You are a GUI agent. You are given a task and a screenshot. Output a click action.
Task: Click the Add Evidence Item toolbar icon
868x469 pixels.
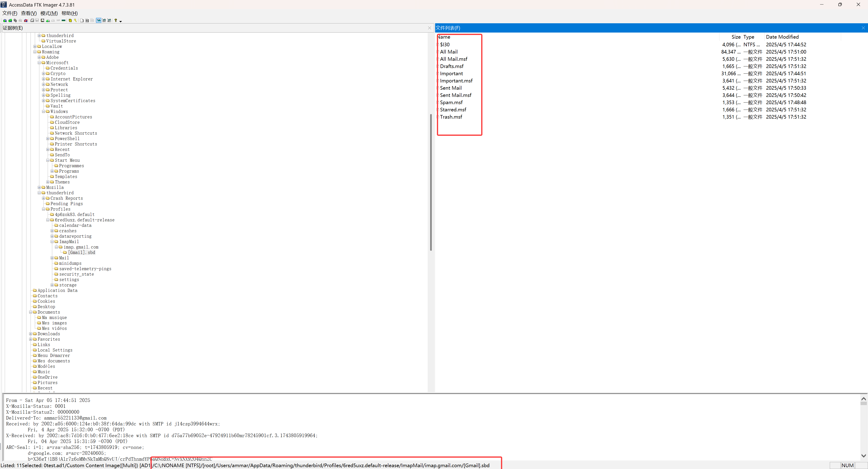click(x=5, y=21)
